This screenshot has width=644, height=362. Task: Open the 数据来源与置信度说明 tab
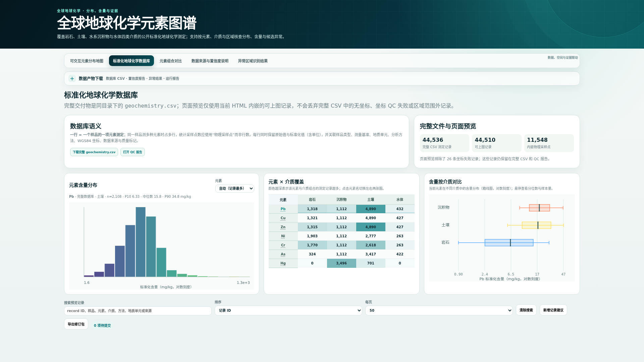click(210, 61)
